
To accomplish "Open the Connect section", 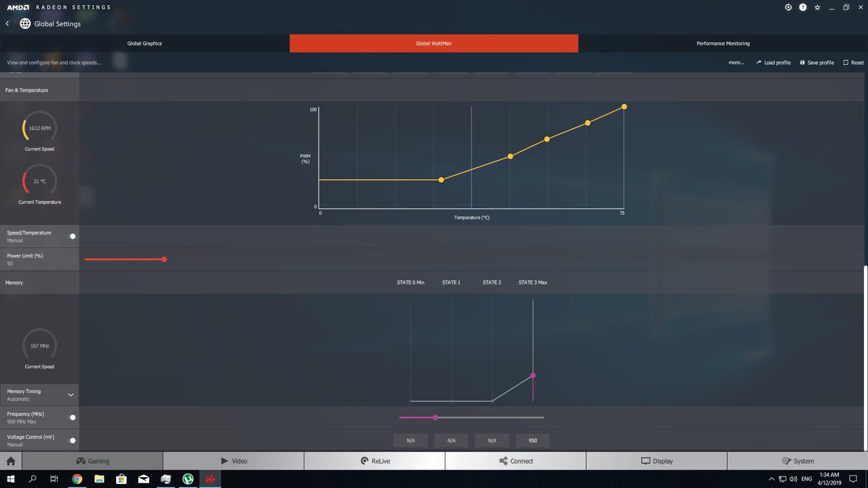I will click(515, 461).
